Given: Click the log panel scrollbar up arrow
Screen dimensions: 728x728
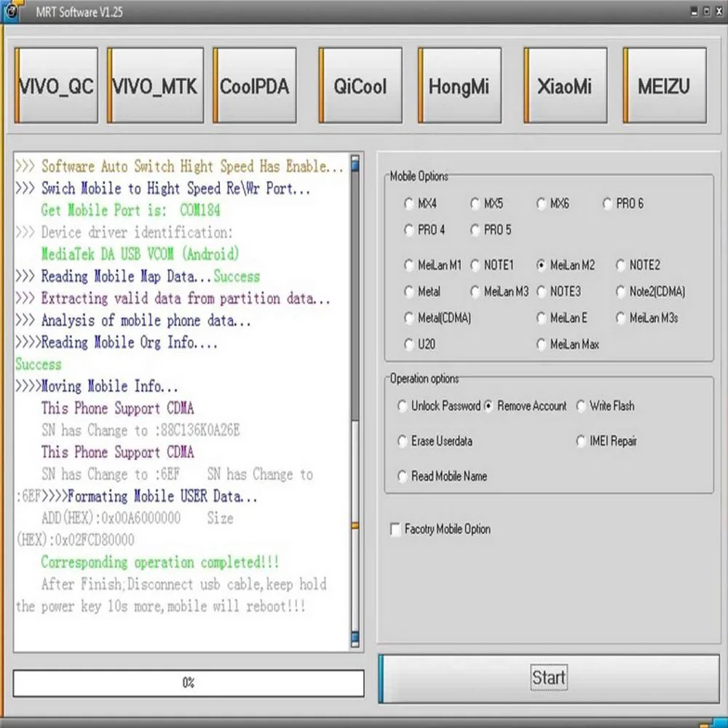Looking at the screenshot, I should [x=355, y=163].
